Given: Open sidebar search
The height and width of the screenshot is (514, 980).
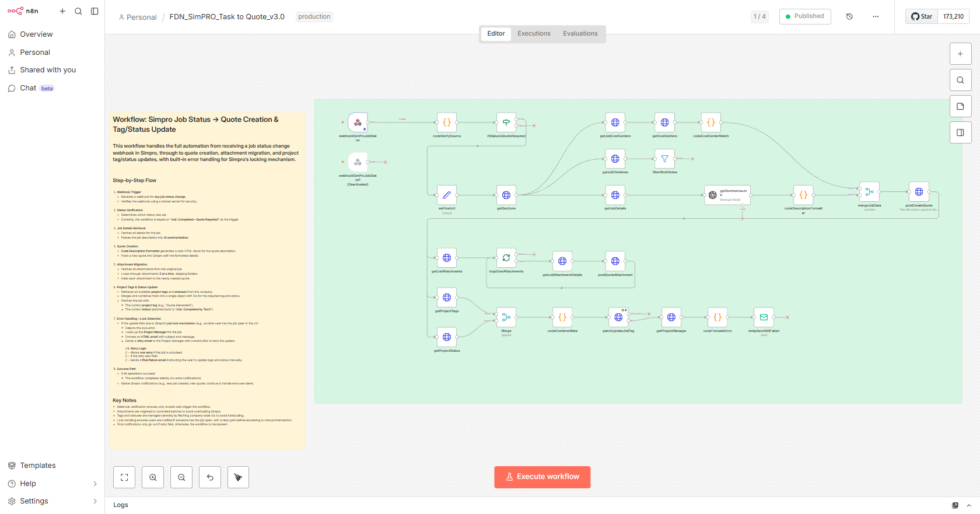Looking at the screenshot, I should tap(78, 11).
